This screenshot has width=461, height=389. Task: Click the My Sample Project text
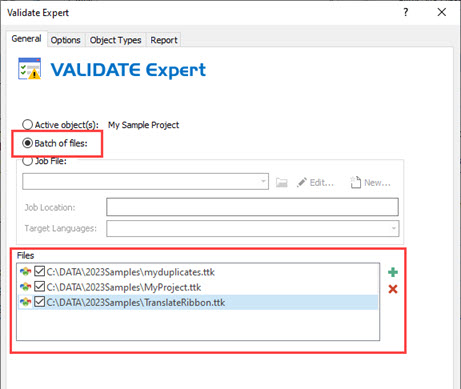click(x=143, y=125)
